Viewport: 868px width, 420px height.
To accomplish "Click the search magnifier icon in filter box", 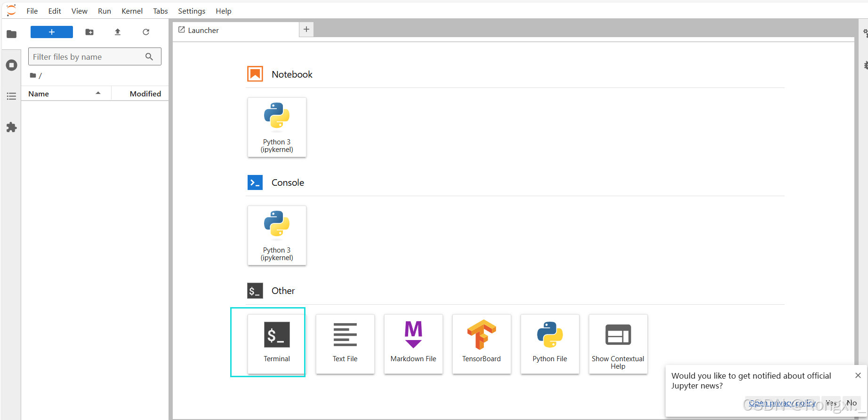I will click(149, 56).
